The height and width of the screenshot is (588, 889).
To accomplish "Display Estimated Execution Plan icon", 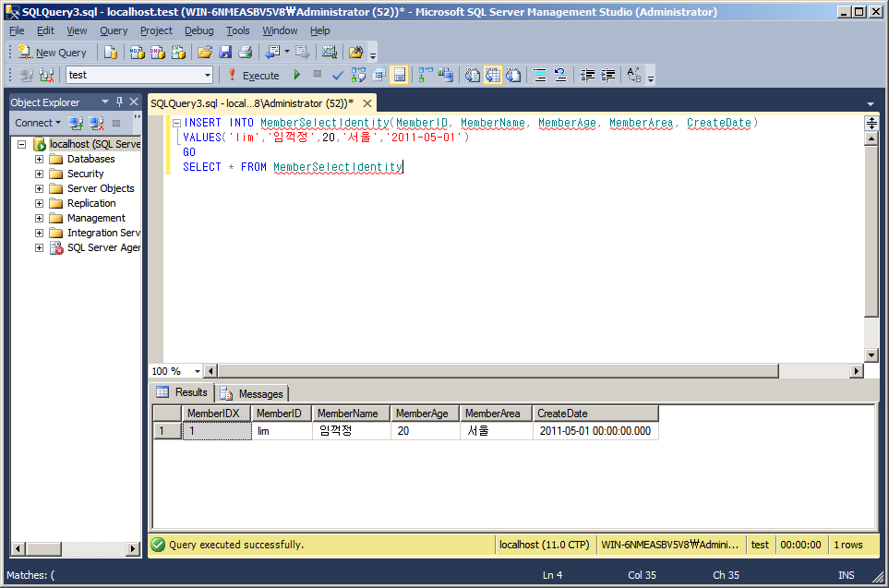I will pyautogui.click(x=358, y=75).
